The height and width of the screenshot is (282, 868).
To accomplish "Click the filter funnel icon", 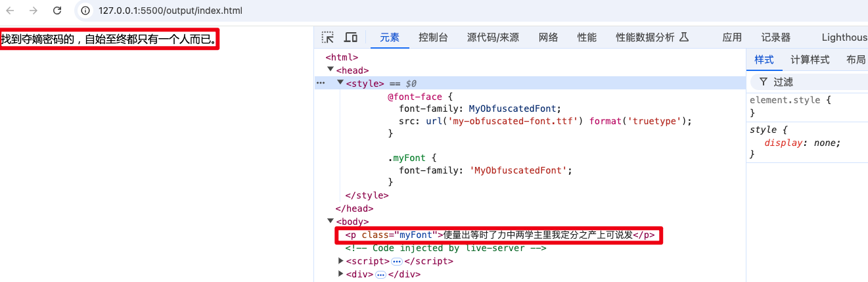I will [763, 82].
